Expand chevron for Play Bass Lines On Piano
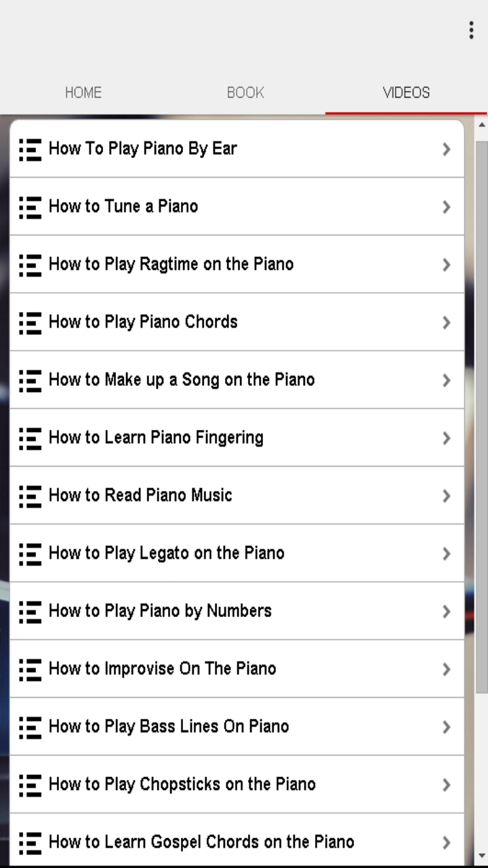The width and height of the screenshot is (488, 868). [446, 727]
